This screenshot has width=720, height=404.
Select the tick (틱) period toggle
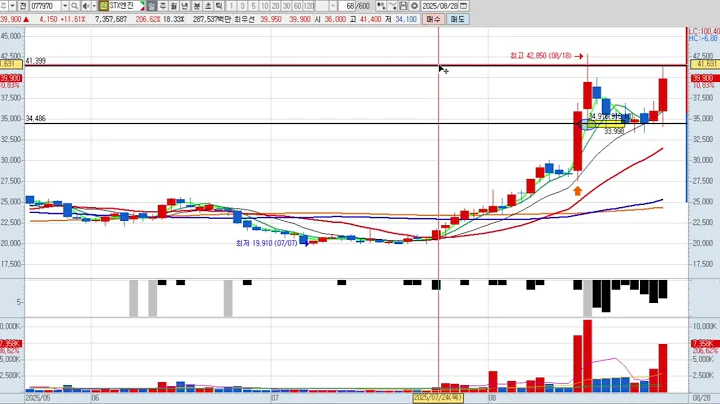219,6
